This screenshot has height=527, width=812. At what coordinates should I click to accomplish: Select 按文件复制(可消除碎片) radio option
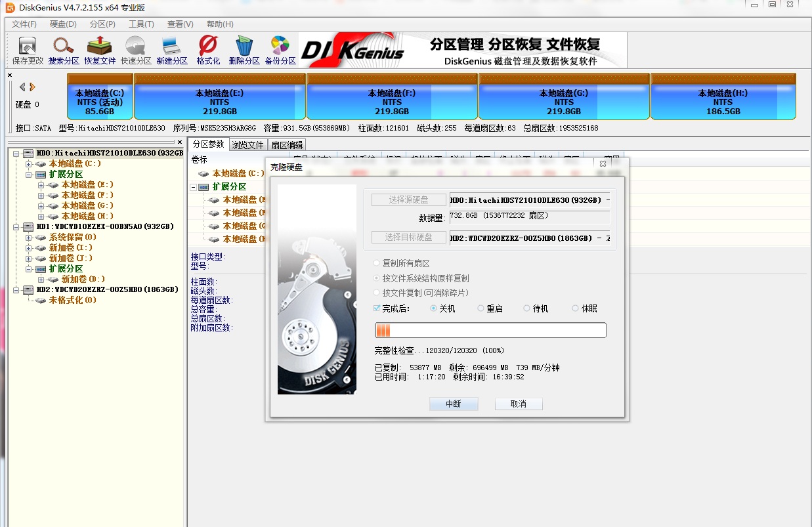coord(377,293)
